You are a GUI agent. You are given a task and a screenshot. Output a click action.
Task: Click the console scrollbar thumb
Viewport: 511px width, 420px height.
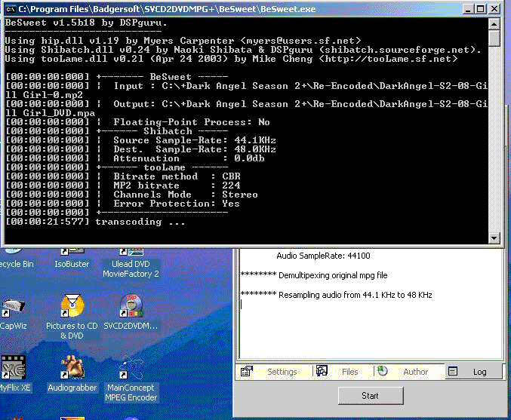click(494, 38)
